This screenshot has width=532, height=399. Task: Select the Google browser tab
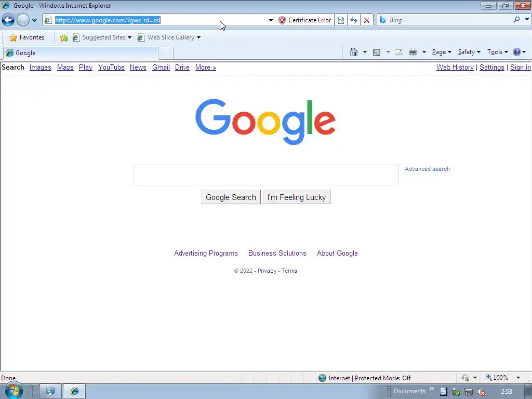click(81, 53)
